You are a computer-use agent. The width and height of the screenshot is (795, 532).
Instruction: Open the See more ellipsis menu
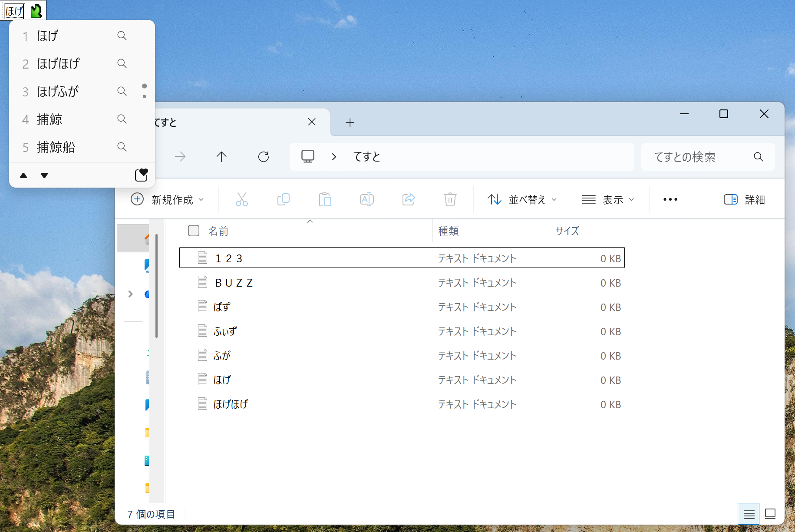(x=670, y=199)
